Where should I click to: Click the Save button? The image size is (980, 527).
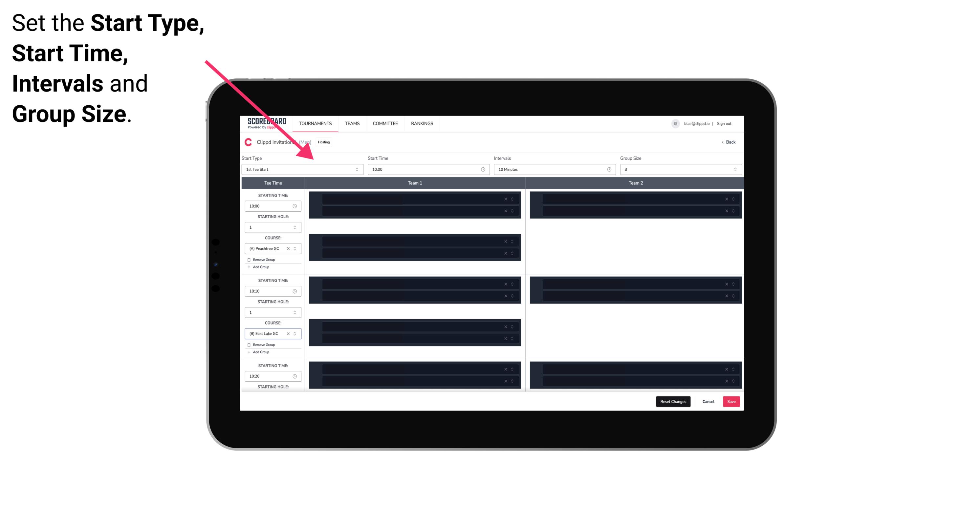point(731,401)
